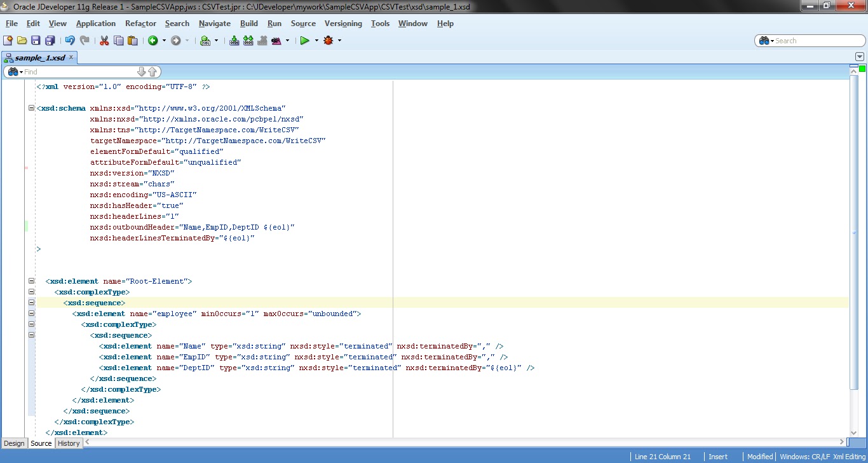Paste from clipboard via toolbar icon
Viewport: 868px width, 463px height.
point(133,40)
